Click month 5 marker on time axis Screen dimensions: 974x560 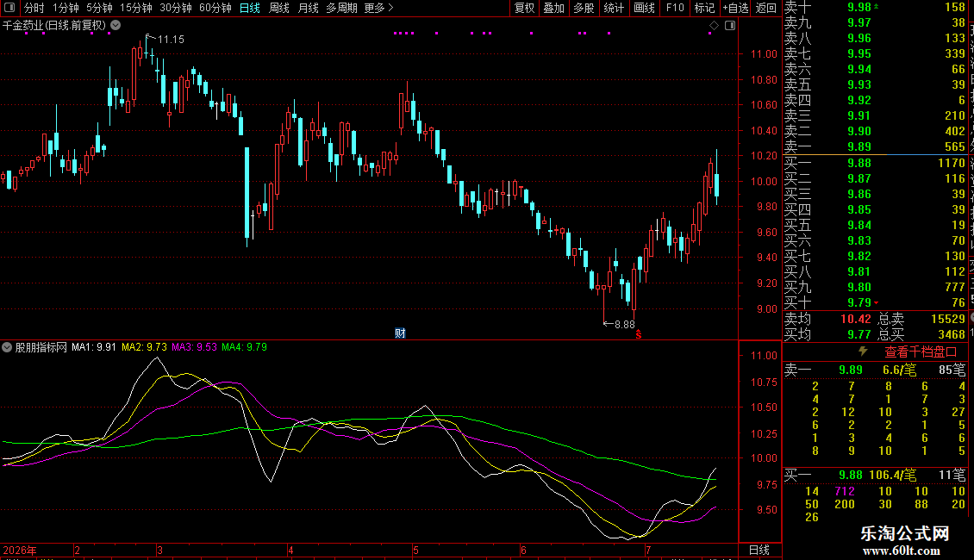point(415,550)
